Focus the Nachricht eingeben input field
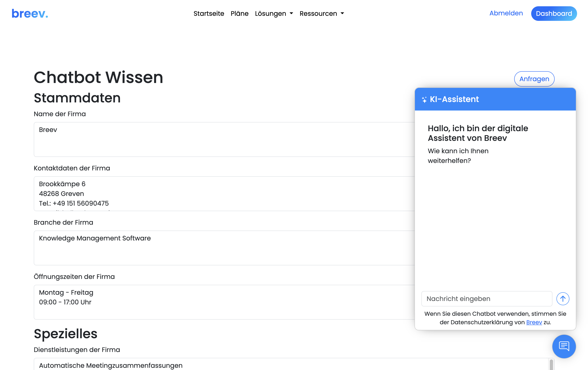This screenshot has height=370, width=588. click(486, 298)
